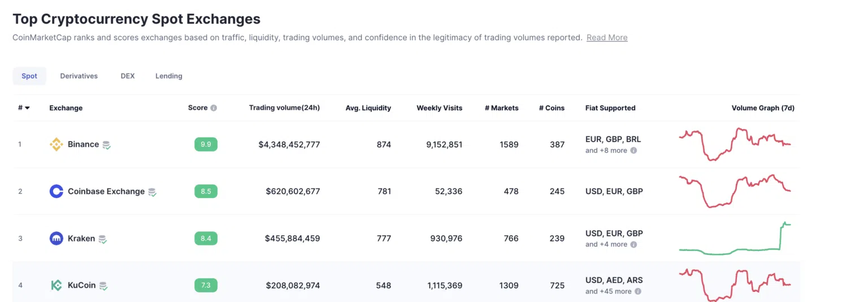The image size is (868, 302).
Task: Click the Coinbase Exchange logo icon
Action: point(56,191)
